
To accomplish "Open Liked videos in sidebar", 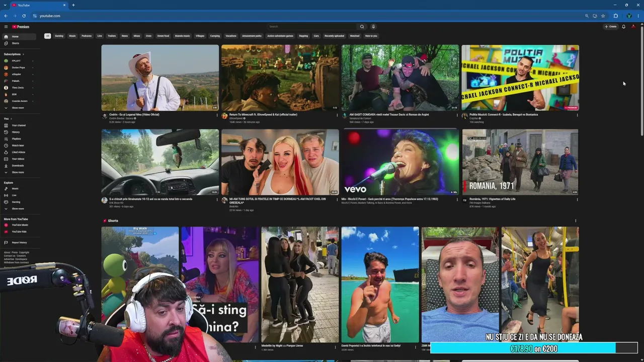I will tap(19, 152).
